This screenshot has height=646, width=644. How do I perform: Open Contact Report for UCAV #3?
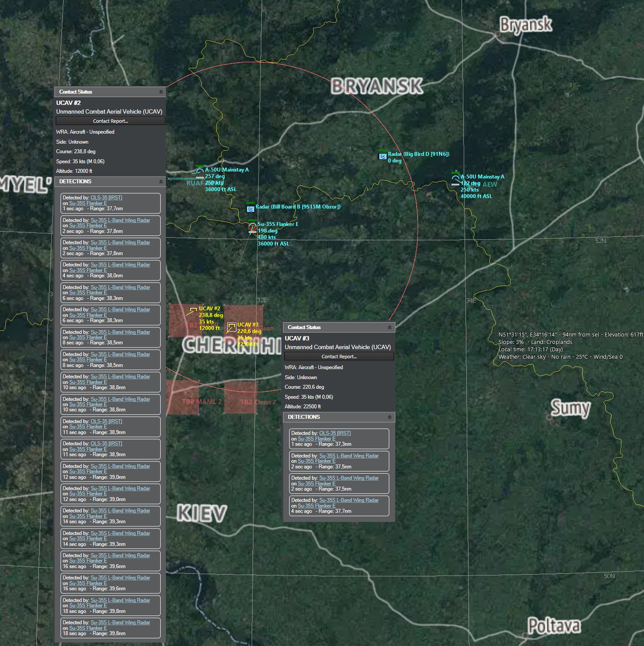(x=339, y=357)
